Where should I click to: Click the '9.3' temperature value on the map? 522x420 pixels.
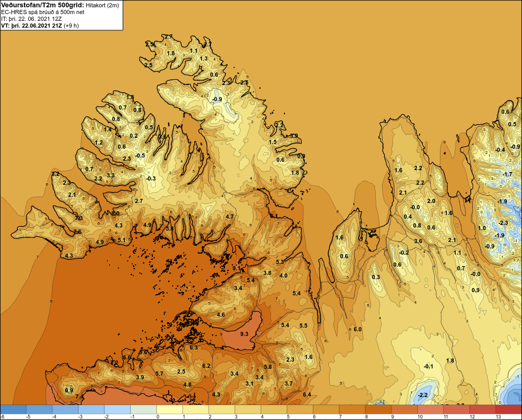coord(244,334)
